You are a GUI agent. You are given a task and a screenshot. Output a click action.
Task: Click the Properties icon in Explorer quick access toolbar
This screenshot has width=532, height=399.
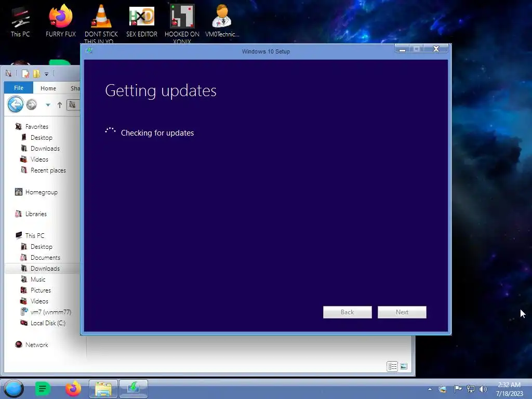(25, 74)
